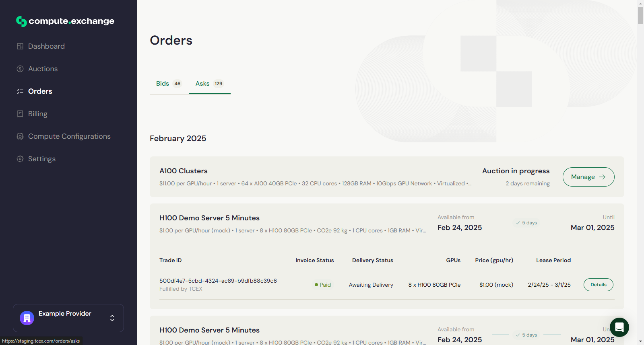Click the 2/24/25 - 3/1/25 lease period

pos(549,285)
